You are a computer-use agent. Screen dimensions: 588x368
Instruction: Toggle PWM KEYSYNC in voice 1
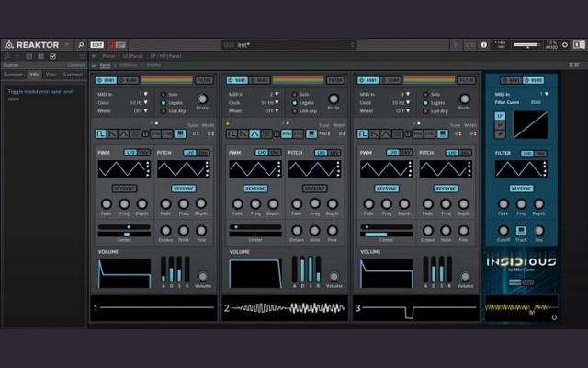click(x=125, y=189)
